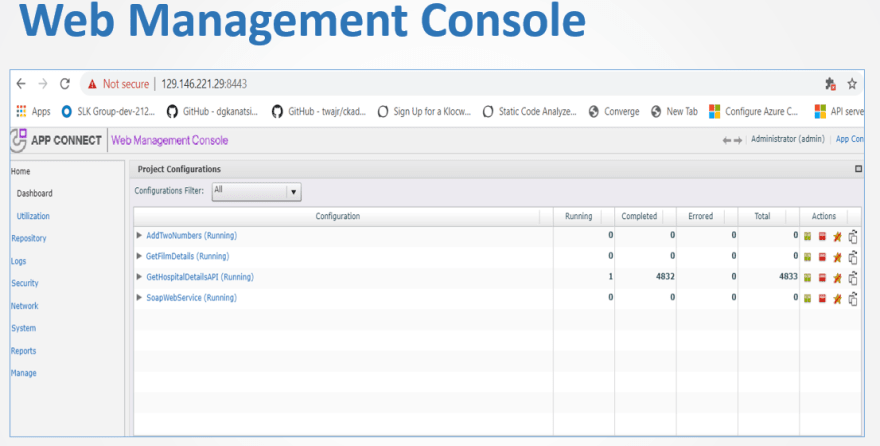Open the GitHub - twajr/ckad bookmark
Screen dimensions: 880x446
[x=319, y=111]
